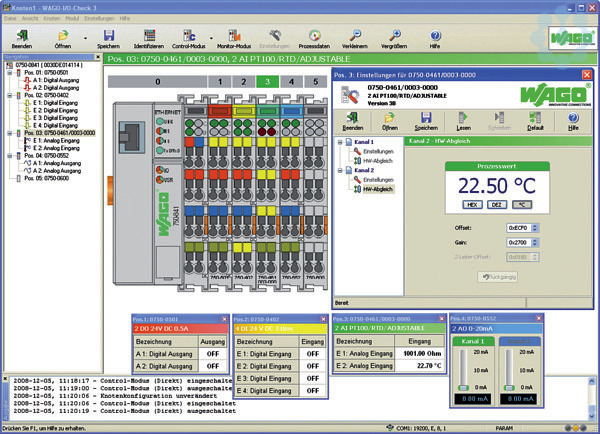
Task: Collapse Kanal 1 node in settings tree
Action: tap(339, 142)
